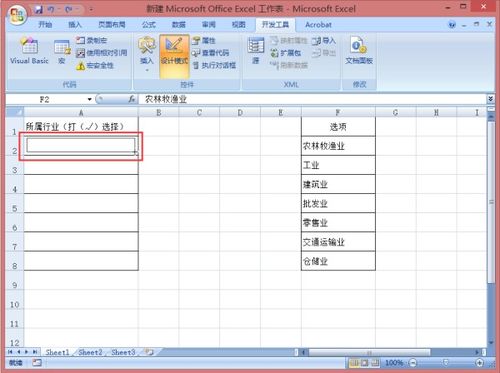
Task: Click 刷新数据 refresh data
Action: click(289, 65)
